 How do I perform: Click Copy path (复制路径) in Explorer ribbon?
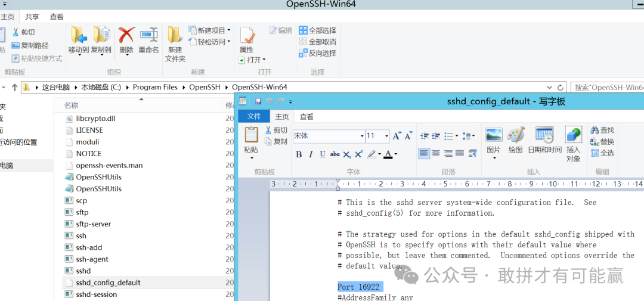click(x=30, y=45)
